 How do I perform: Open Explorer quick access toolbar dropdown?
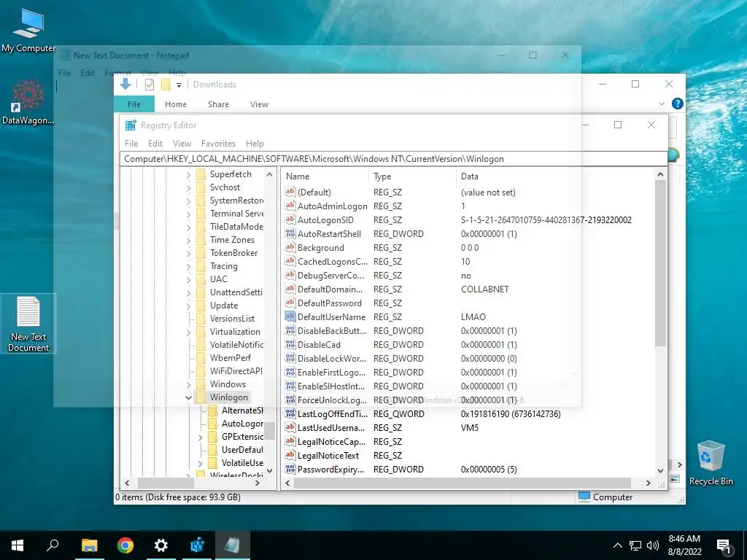click(179, 85)
